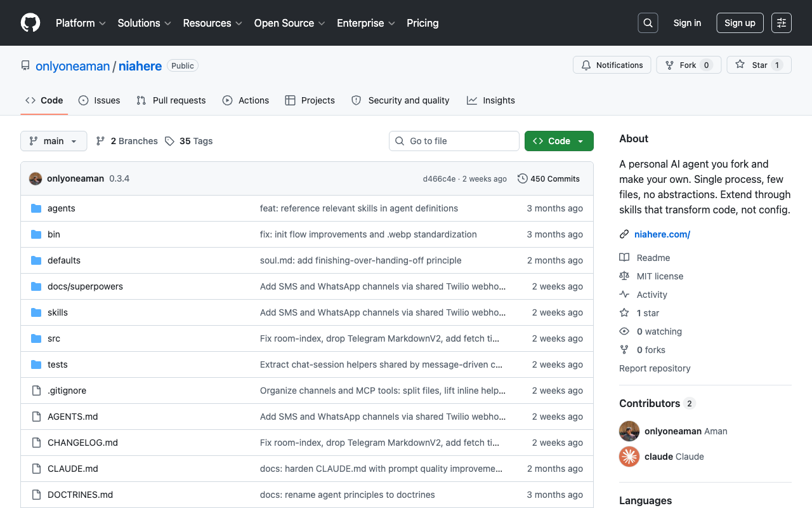Click the tags icon beside 35 Tags
The width and height of the screenshot is (812, 508).
click(169, 141)
